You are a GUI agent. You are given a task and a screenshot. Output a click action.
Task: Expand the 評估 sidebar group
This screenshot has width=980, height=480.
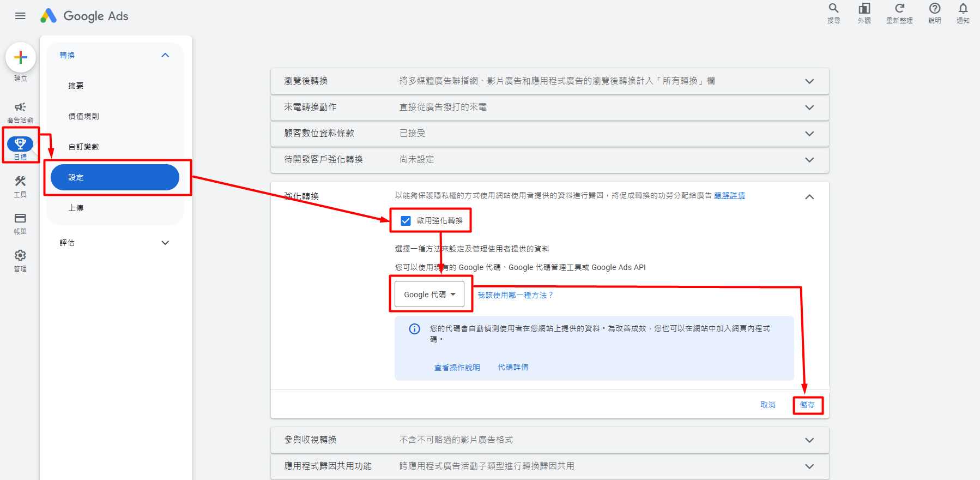165,243
